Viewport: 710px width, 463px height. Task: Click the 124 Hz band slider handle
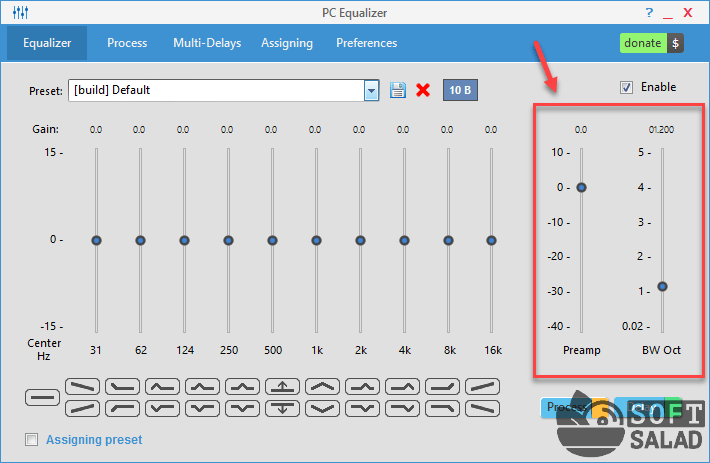pos(184,240)
